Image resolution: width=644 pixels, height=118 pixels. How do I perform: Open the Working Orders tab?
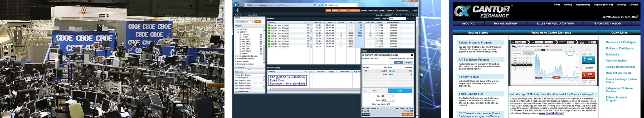tap(367, 11)
